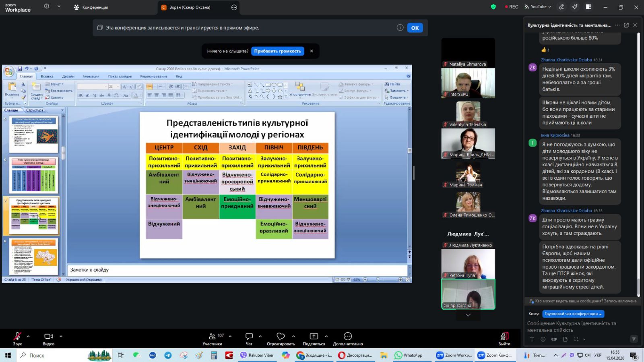Screen dimensions: 644x362
Task: Expand the arrow next to Звук
Action: pos(28,336)
